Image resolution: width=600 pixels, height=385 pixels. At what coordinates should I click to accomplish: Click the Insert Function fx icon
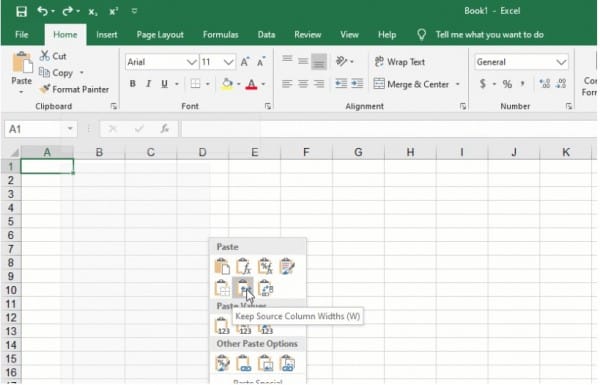pyautogui.click(x=165, y=129)
